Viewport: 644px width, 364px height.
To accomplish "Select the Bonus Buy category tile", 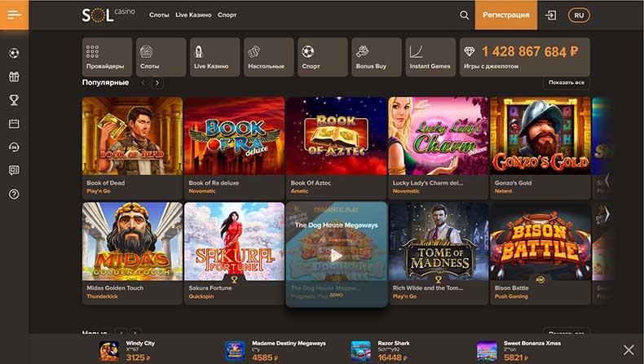I will click(377, 57).
